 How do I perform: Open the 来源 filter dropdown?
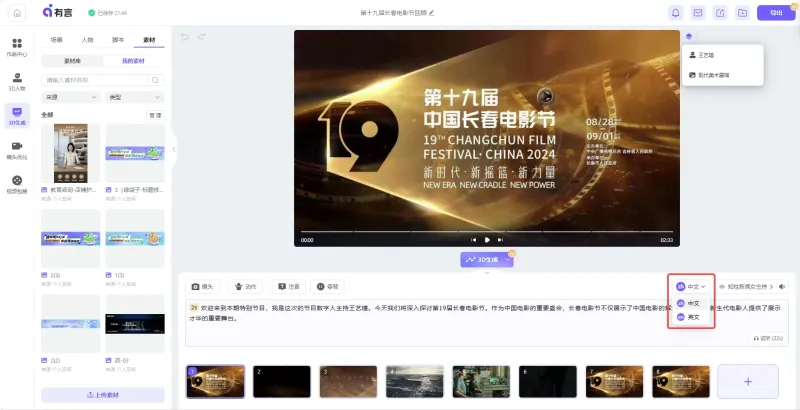pyautogui.click(x=71, y=97)
